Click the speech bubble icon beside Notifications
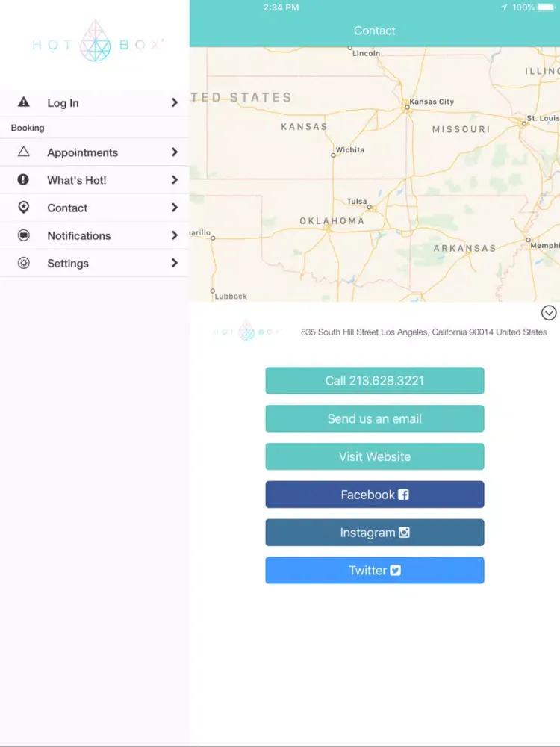Screen dimensions: 560x747 pos(23,235)
